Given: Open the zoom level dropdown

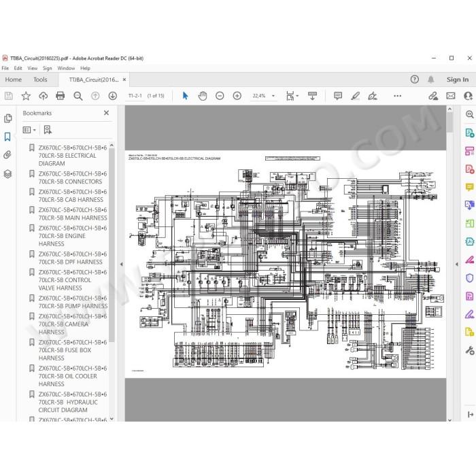Looking at the screenshot, I should pos(273,96).
